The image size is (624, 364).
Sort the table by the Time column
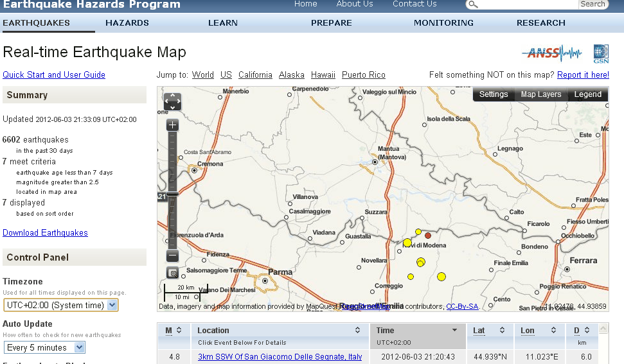tap(418, 331)
